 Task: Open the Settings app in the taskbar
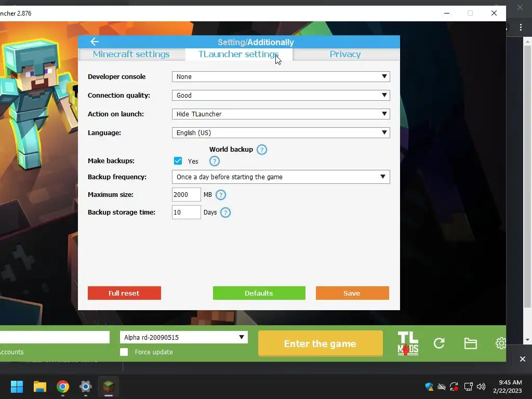tap(86, 387)
